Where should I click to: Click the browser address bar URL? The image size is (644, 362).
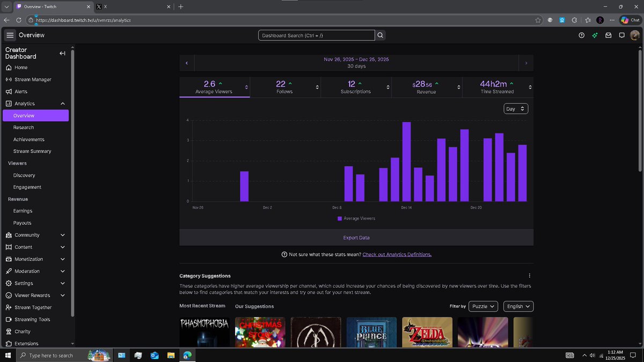coord(83,20)
